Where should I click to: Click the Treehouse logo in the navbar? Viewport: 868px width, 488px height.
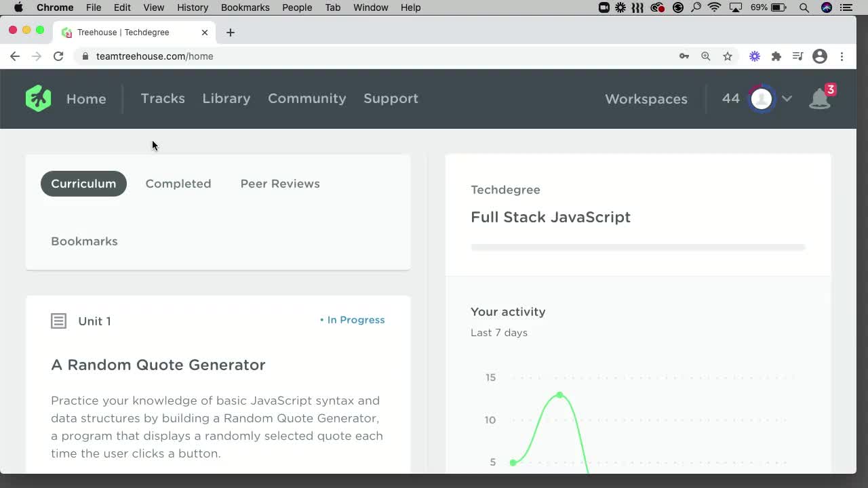click(x=38, y=98)
